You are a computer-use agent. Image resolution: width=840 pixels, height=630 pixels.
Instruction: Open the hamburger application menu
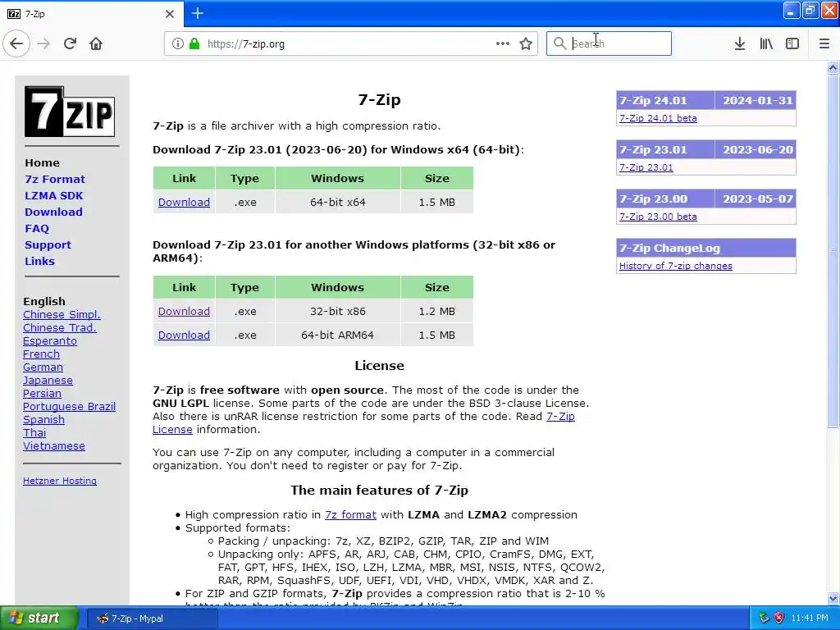coord(824,43)
